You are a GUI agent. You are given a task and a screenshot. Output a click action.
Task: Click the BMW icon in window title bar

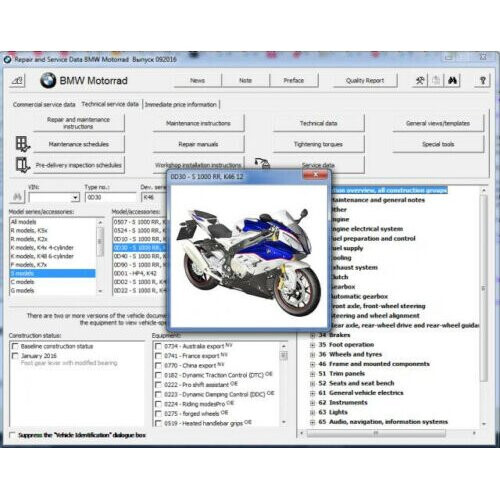click(7, 60)
